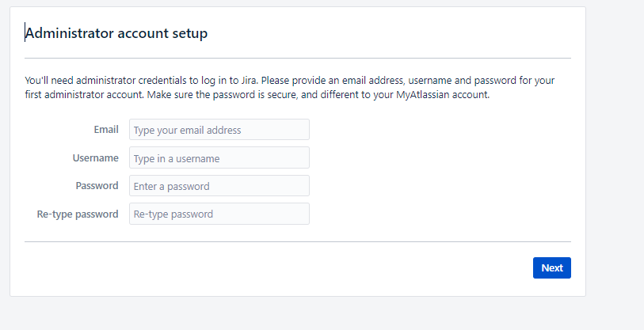Click the Password field label
The width and height of the screenshot is (644, 330).
coord(97,185)
